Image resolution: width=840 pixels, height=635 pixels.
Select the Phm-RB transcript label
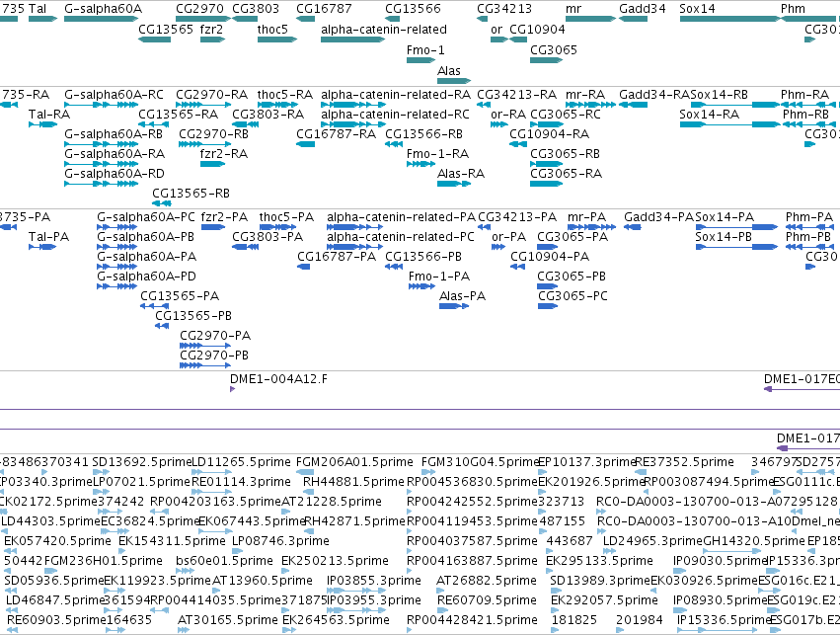(805, 115)
